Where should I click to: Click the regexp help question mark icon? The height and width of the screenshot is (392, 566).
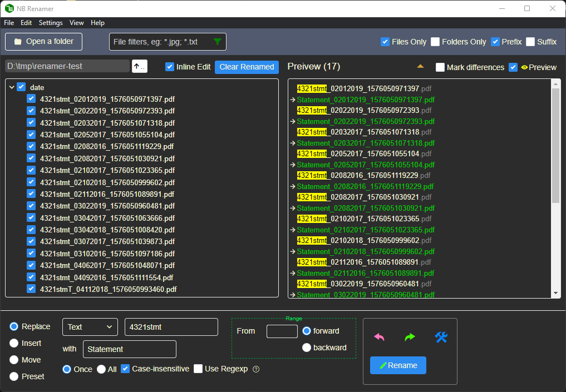click(x=256, y=369)
